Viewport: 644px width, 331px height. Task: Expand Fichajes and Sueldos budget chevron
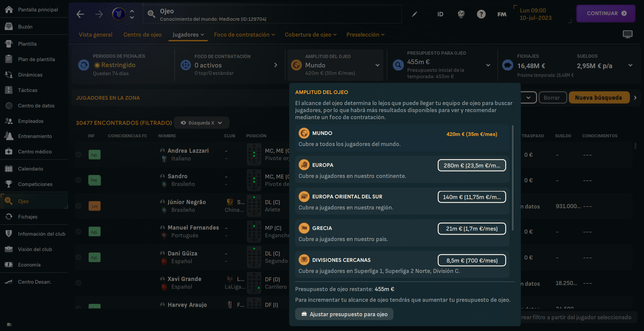pos(630,65)
